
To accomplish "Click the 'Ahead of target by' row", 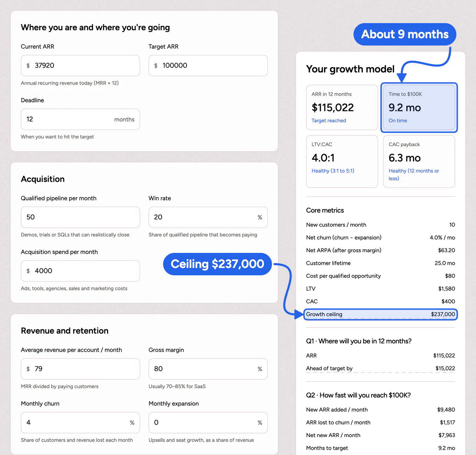I will pos(380,368).
